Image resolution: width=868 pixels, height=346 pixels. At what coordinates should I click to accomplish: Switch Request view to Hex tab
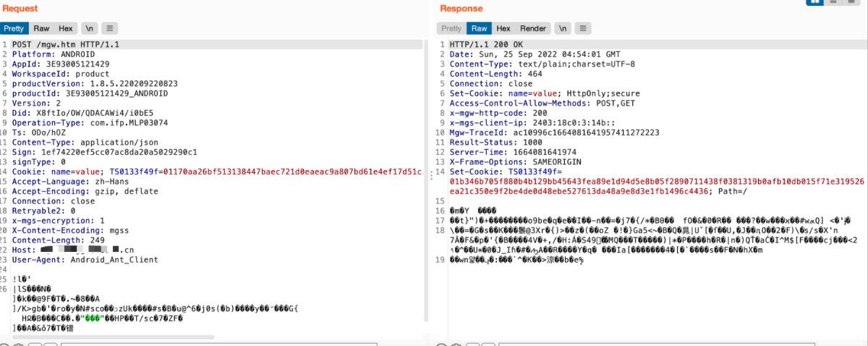tap(65, 28)
